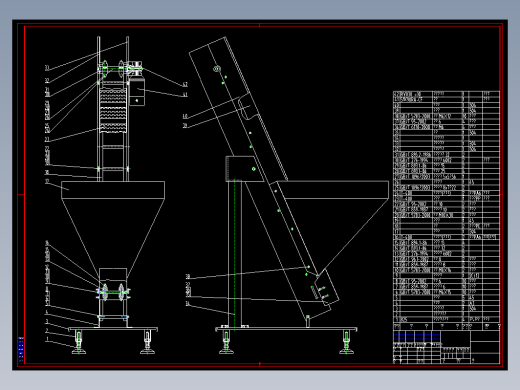
Task: Click part callout number 41
Action: [185, 95]
